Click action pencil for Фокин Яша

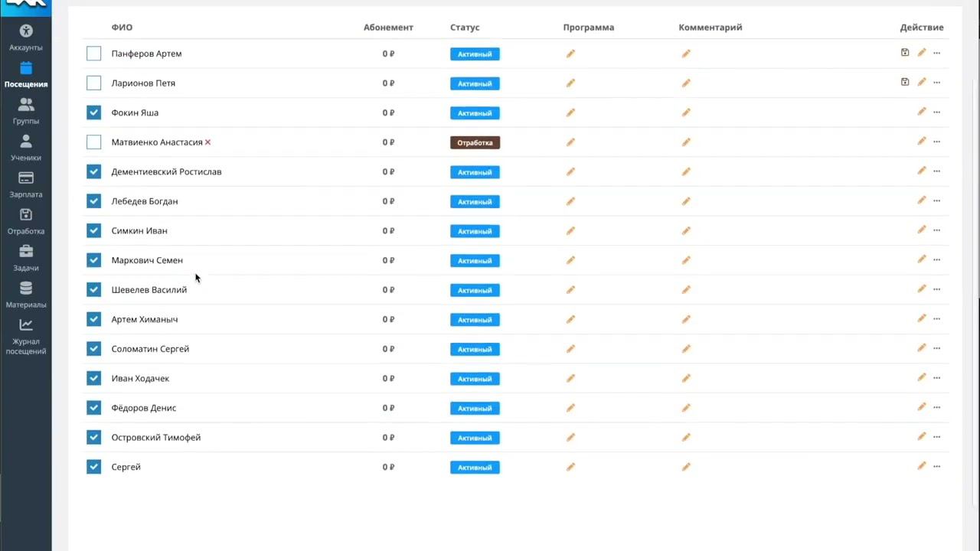coord(922,112)
